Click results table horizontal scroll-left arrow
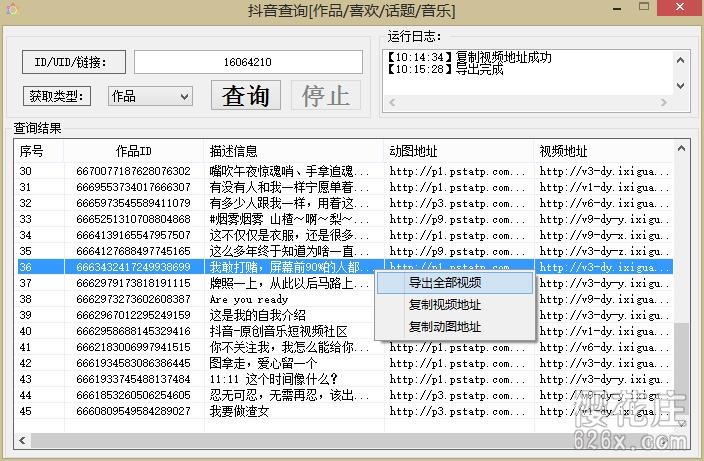The height and width of the screenshot is (461, 704). (22, 440)
